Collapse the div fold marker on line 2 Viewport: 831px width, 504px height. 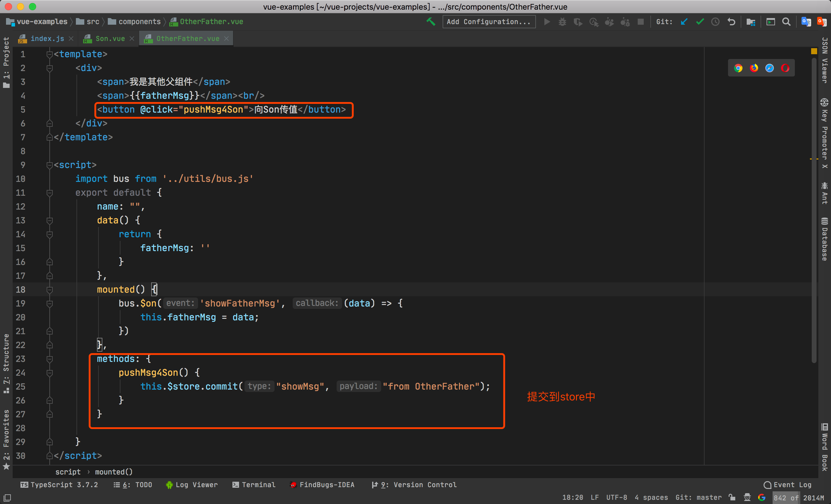pos(50,68)
